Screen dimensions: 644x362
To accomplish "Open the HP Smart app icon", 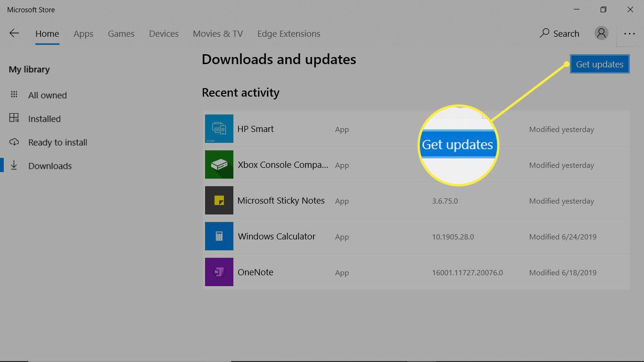I will coord(219,129).
